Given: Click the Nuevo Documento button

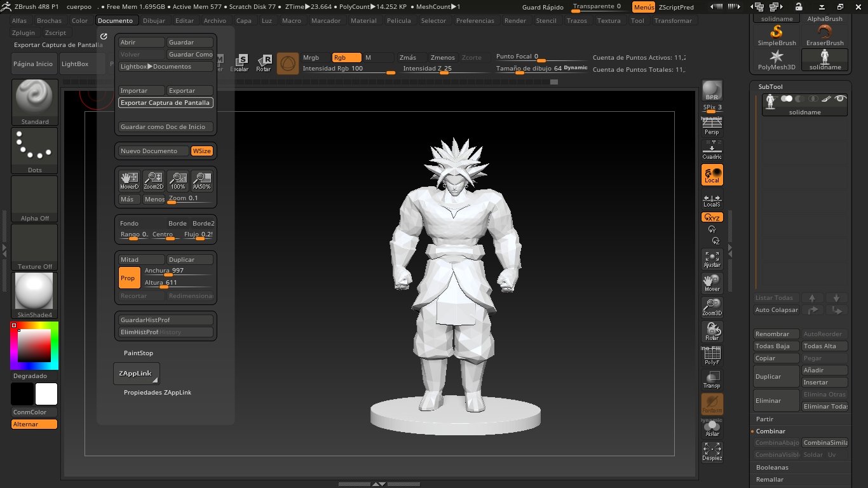Looking at the screenshot, I should point(154,151).
